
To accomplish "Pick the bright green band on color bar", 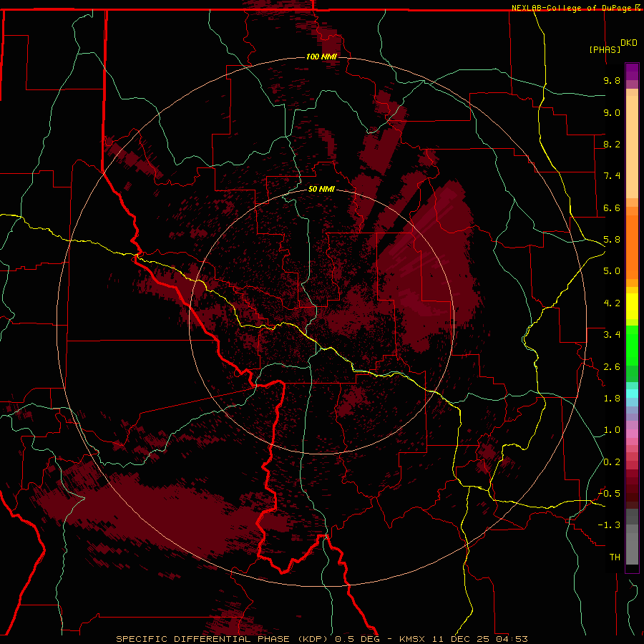I will coord(632,346).
